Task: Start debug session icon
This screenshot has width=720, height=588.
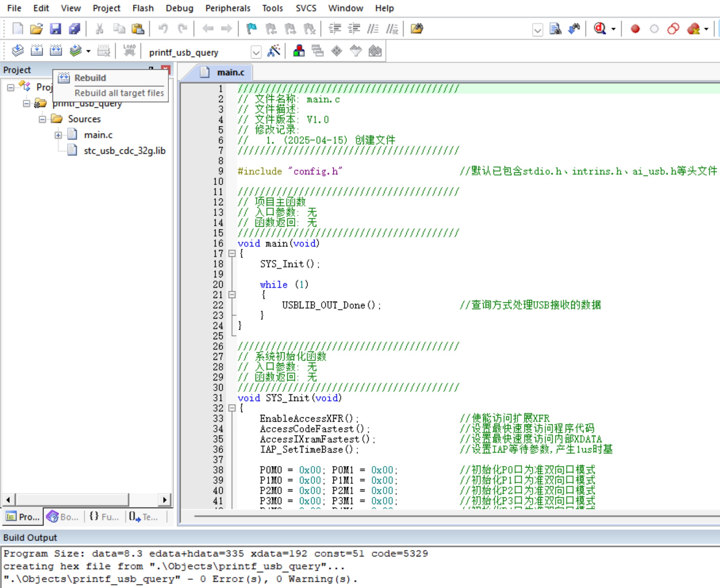Action: [600, 29]
